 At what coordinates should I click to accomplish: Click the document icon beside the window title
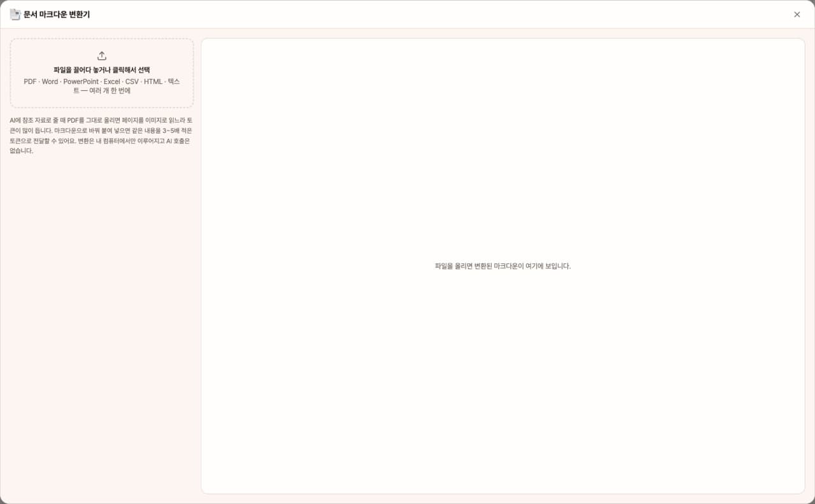tap(15, 14)
